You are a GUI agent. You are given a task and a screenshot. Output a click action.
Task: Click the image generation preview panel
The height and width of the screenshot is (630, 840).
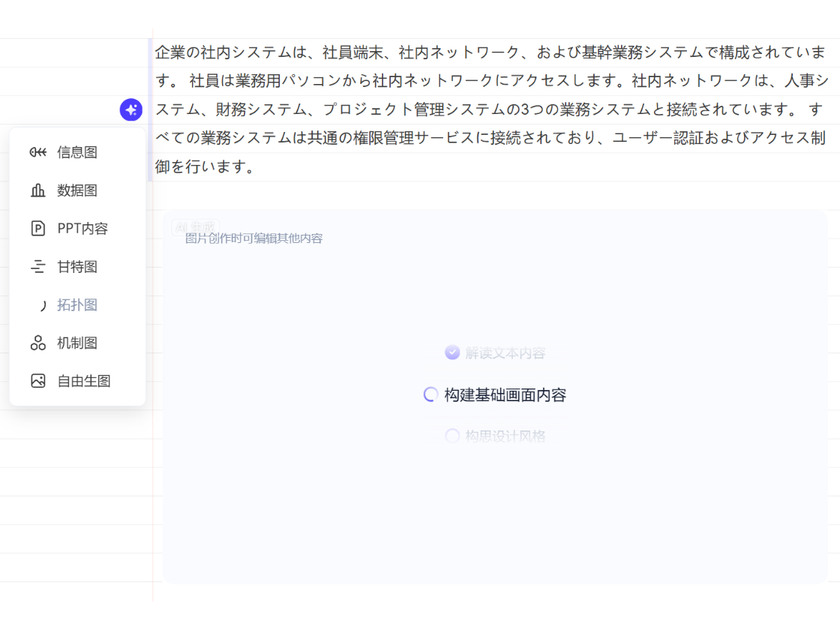coord(495,510)
